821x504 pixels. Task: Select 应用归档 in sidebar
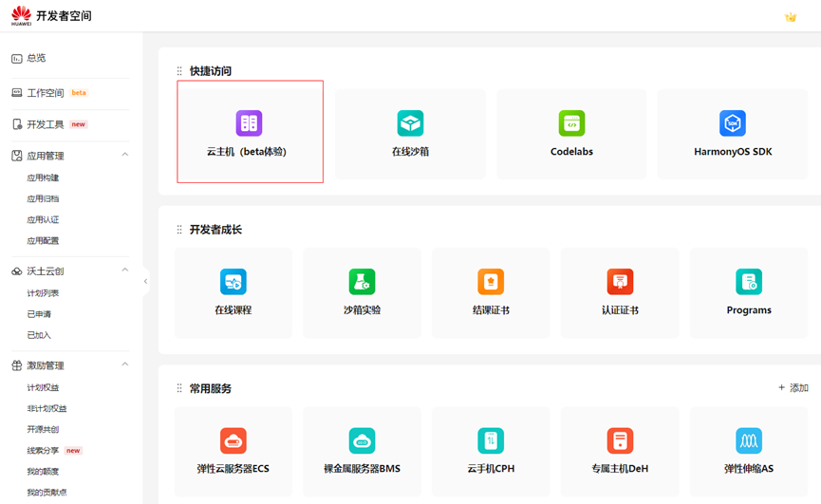click(43, 199)
